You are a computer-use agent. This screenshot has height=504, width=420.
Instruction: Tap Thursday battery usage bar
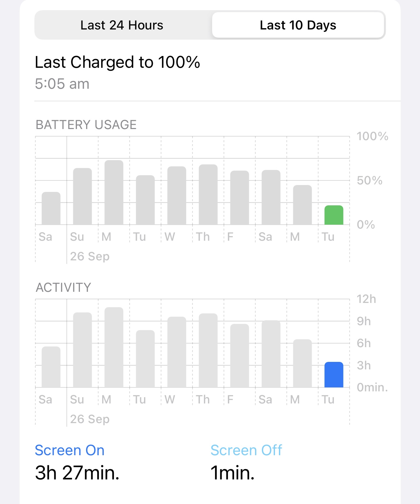click(x=208, y=195)
